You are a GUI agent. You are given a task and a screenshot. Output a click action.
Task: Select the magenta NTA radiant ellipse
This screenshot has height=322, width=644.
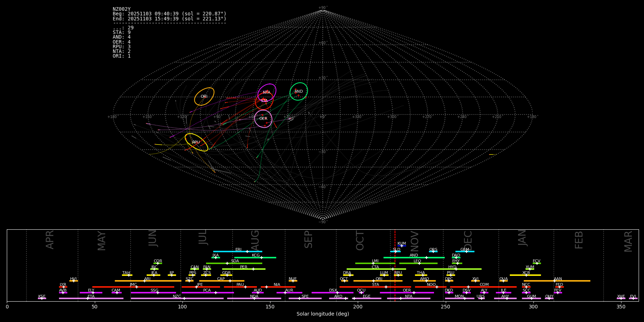267,92
